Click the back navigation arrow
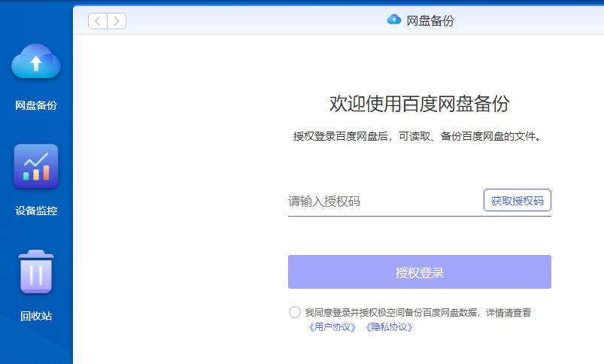604x364 pixels. (x=98, y=21)
